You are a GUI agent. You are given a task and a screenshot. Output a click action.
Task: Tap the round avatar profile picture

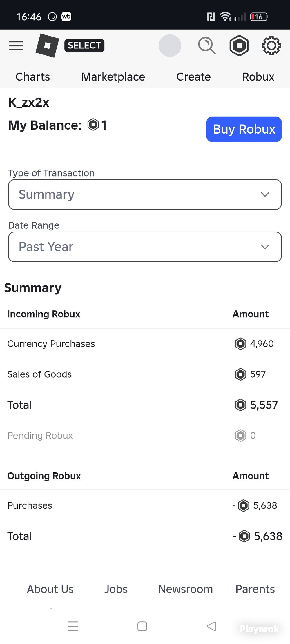click(170, 46)
